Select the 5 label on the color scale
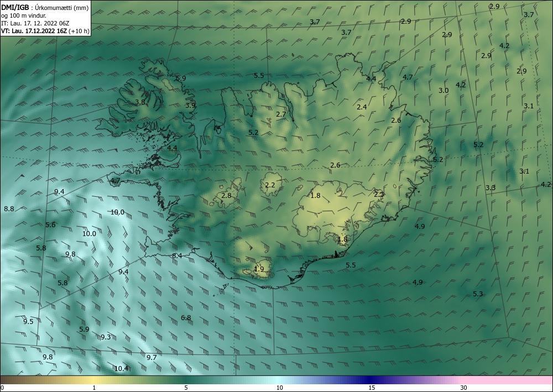The image size is (553, 392). (186, 388)
